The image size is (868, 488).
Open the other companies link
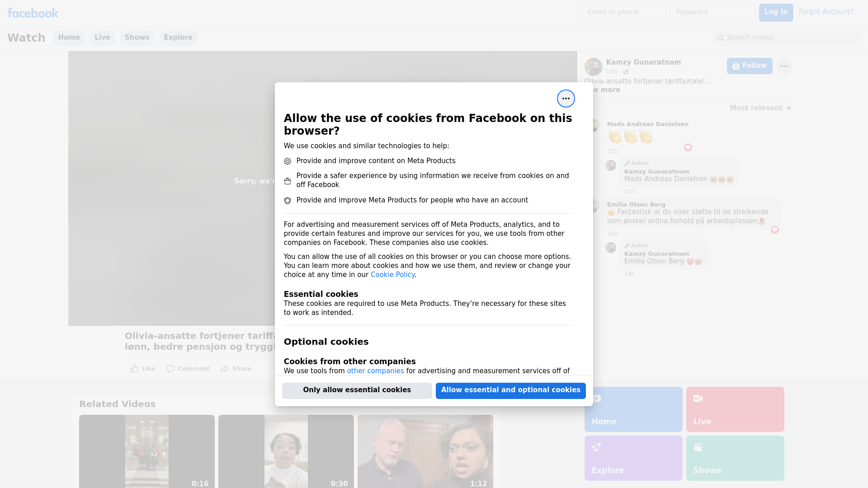coord(375,371)
